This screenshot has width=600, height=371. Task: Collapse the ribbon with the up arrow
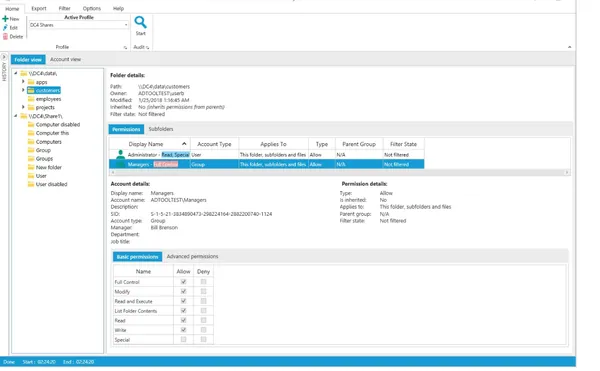click(x=569, y=47)
